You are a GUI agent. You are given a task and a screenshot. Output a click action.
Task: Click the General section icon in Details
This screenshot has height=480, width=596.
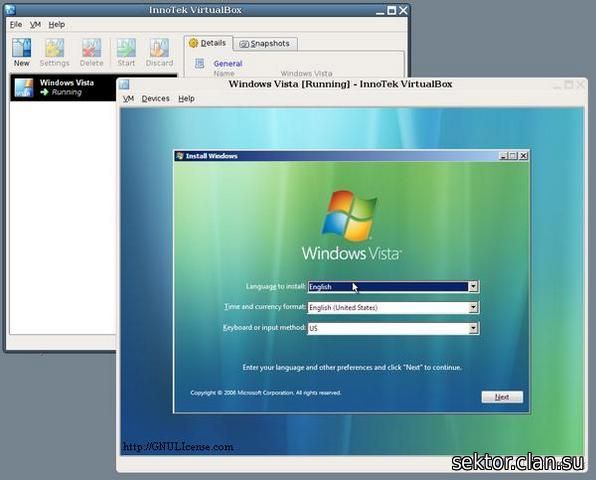tap(200, 63)
